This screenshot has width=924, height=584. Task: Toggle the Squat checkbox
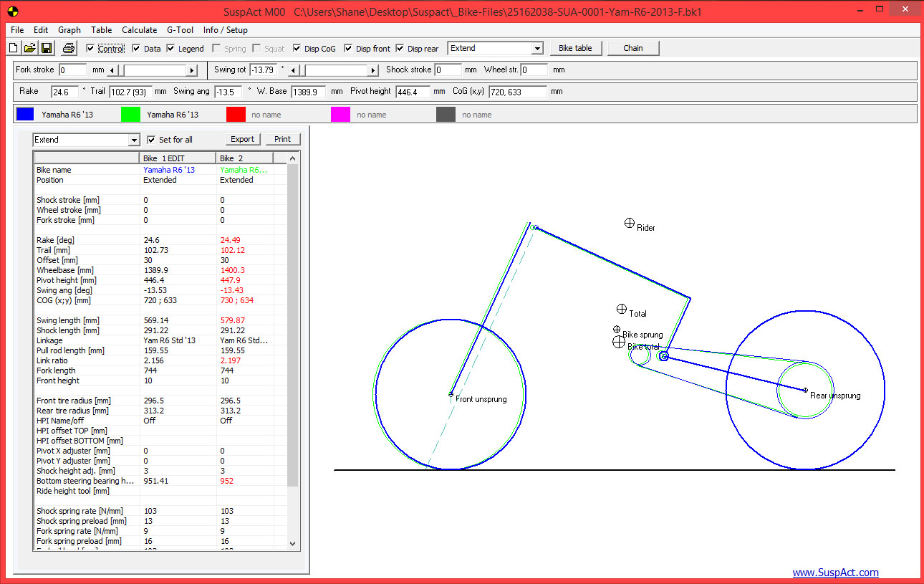(256, 49)
